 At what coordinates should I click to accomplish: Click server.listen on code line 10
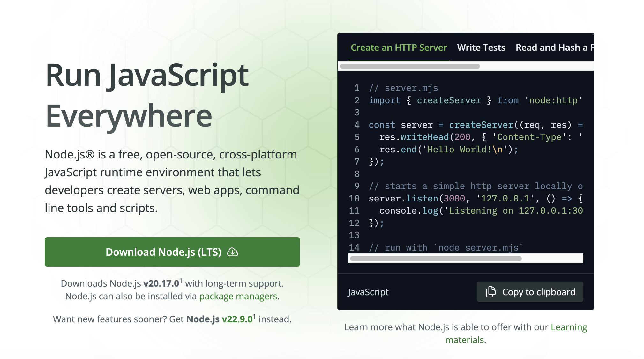(x=403, y=199)
